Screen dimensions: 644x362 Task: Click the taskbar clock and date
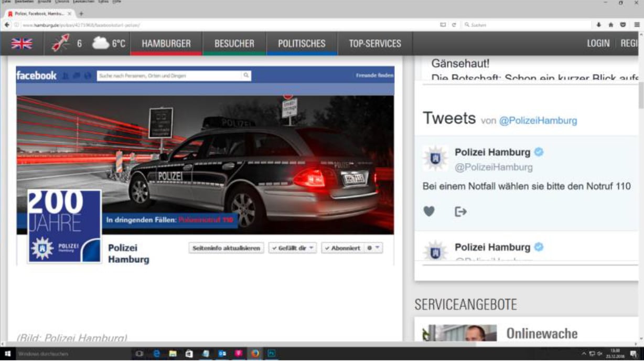(x=615, y=354)
